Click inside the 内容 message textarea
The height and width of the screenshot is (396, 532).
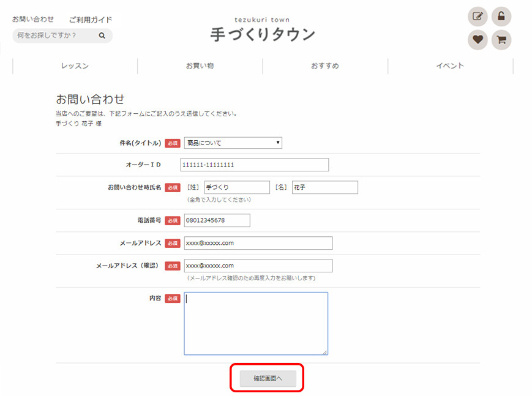point(255,323)
